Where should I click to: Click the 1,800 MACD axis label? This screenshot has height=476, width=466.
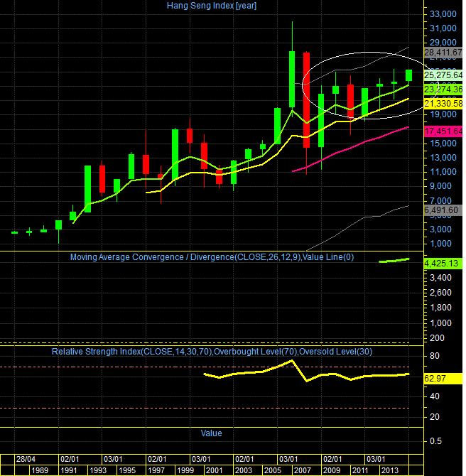[441, 308]
